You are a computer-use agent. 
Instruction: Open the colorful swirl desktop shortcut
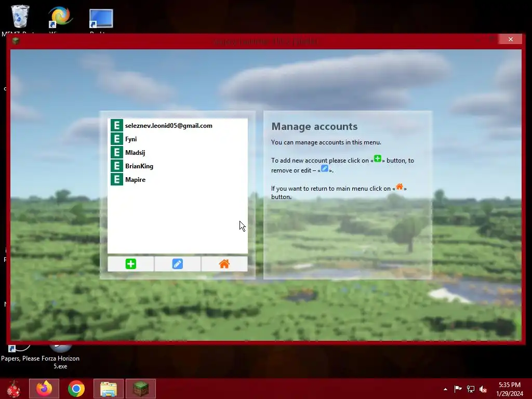click(60, 17)
